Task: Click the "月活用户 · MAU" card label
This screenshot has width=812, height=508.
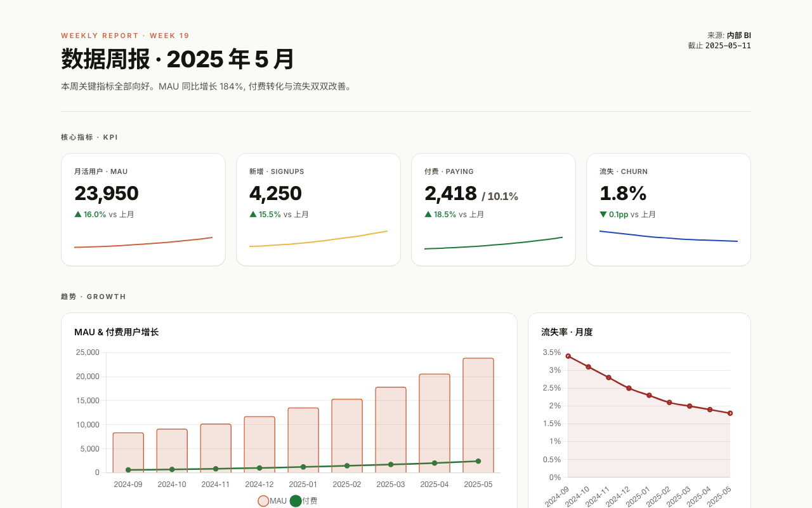Action: [101, 171]
